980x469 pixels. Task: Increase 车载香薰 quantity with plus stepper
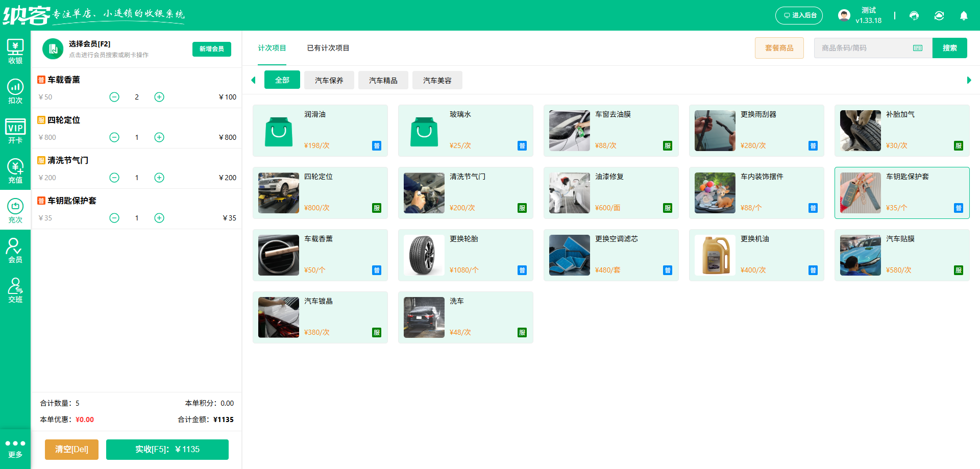(159, 96)
